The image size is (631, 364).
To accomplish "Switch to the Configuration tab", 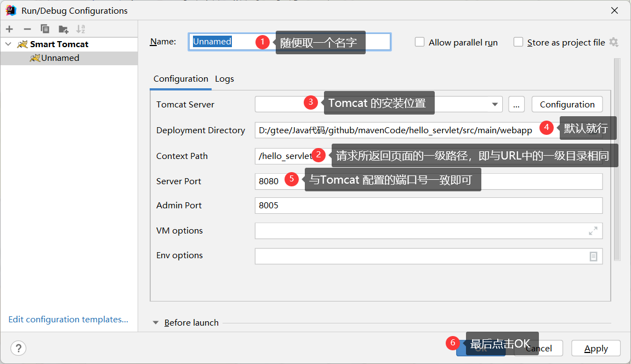I will [x=181, y=79].
